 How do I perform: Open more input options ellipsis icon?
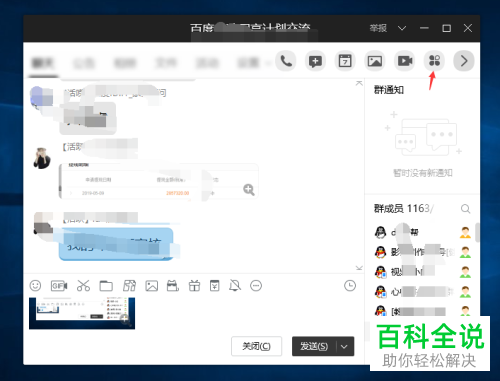(x=256, y=286)
